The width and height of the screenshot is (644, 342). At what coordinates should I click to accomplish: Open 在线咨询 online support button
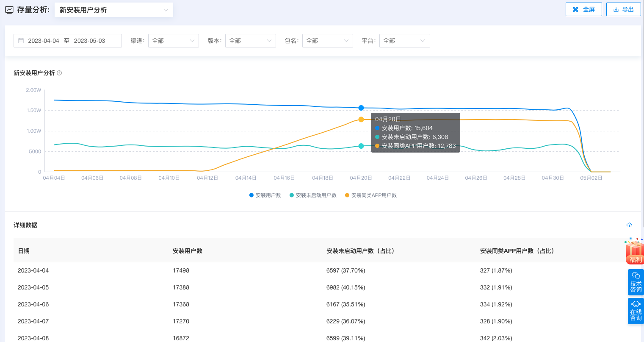point(636,311)
